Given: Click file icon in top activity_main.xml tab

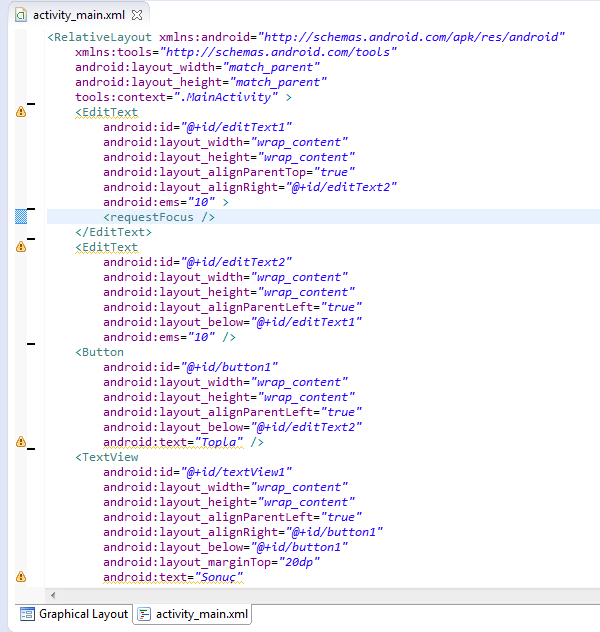Looking at the screenshot, I should tap(20, 15).
